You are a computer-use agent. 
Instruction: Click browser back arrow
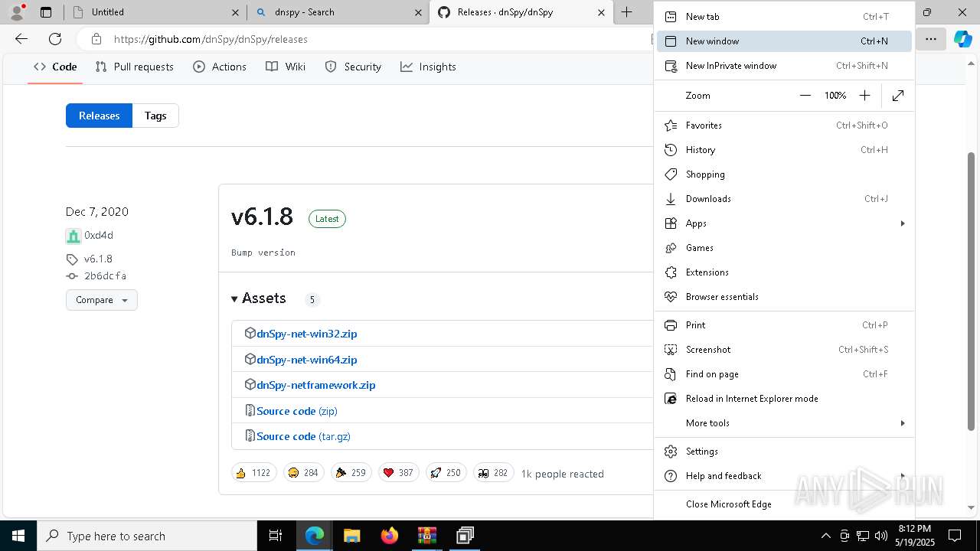21,39
